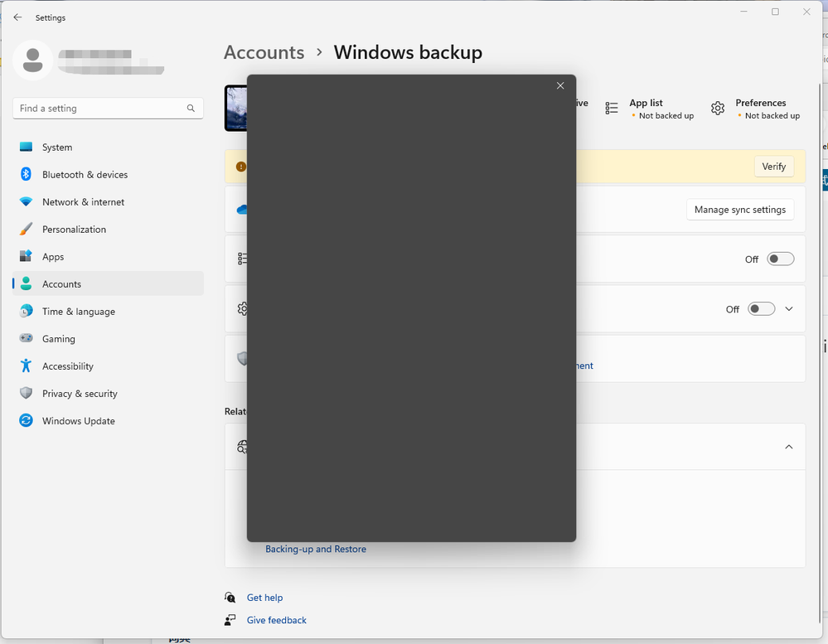Viewport: 828px width, 644px height.
Task: Open Windows Update settings
Action: 108,421
